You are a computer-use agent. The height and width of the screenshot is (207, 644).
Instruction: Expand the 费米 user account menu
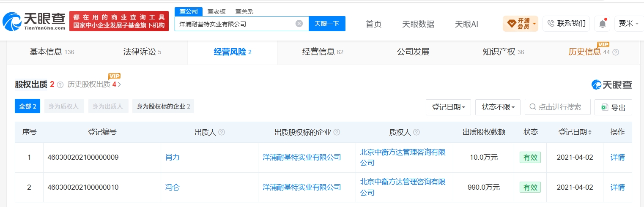point(628,24)
